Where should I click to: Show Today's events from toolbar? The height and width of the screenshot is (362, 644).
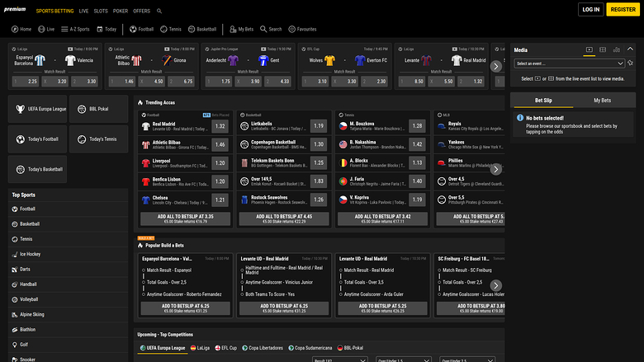click(107, 29)
